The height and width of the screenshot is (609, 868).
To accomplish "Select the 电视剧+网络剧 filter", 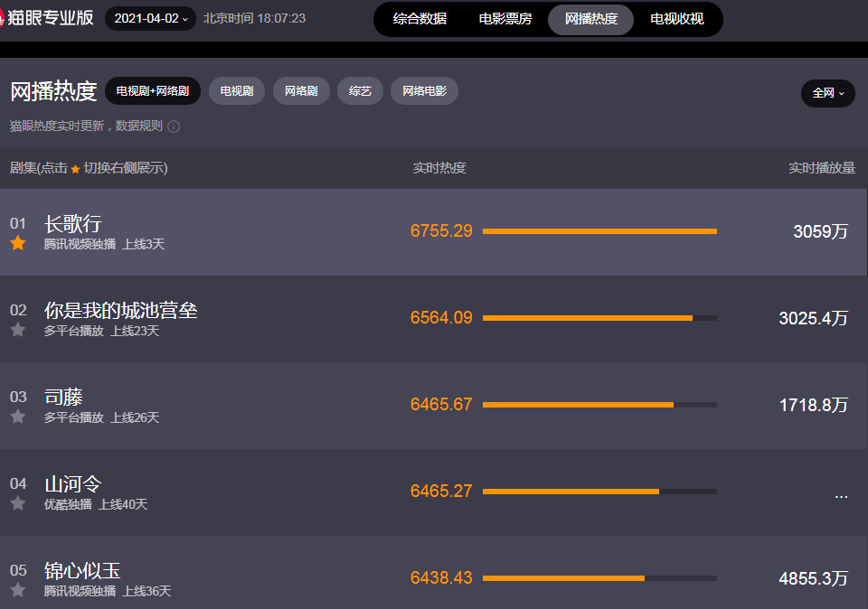I will [153, 91].
